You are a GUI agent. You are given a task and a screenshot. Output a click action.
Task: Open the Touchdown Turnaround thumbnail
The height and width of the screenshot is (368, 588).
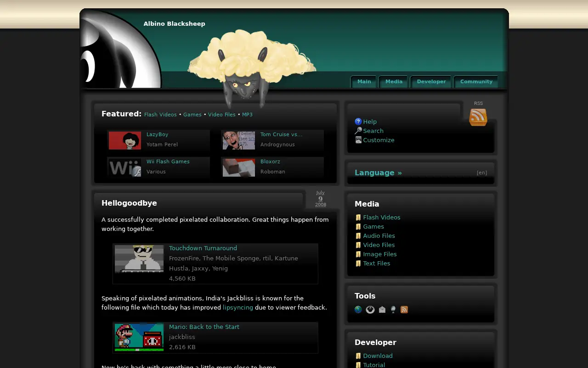tap(139, 259)
